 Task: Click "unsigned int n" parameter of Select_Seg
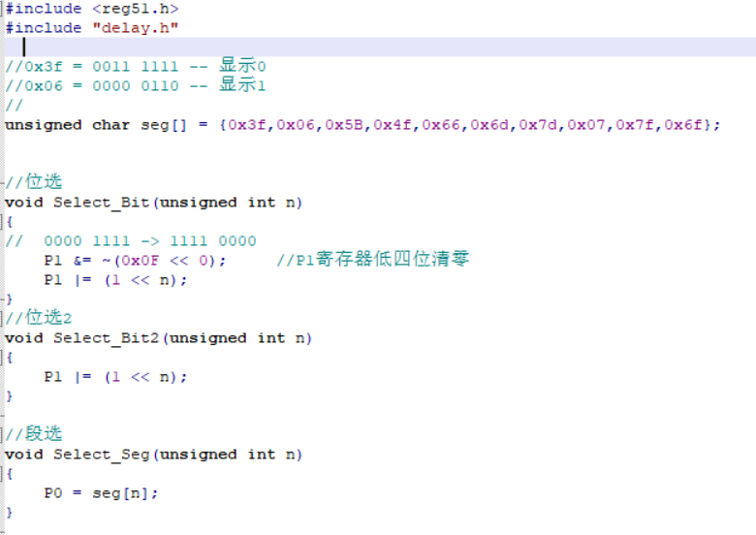tap(227, 455)
